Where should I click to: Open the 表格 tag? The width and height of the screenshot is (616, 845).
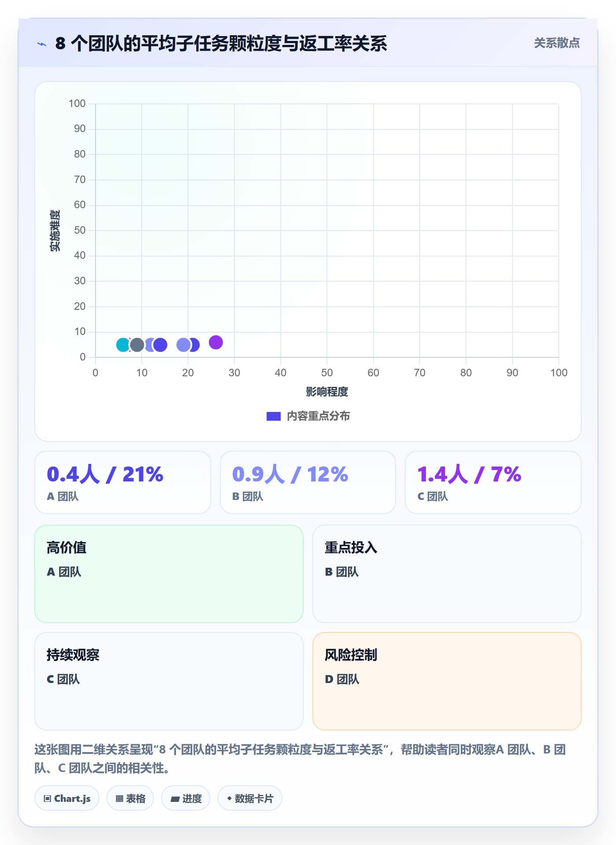tap(130, 798)
